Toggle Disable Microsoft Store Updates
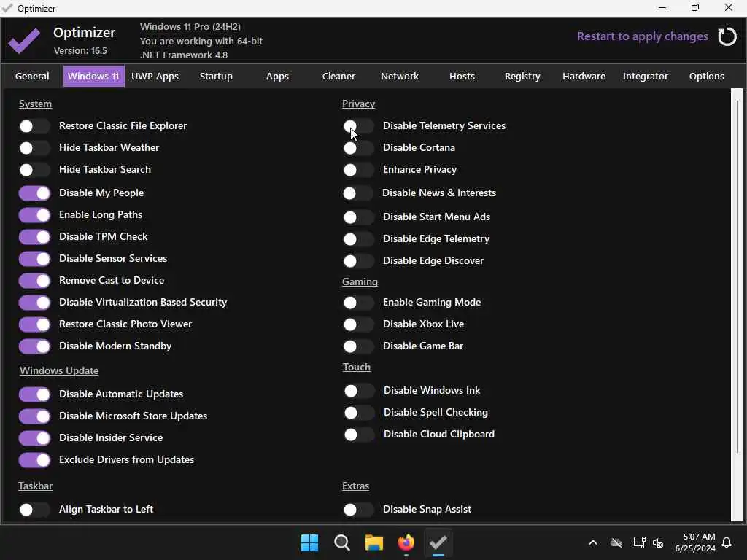This screenshot has height=560, width=747. pos(34,416)
